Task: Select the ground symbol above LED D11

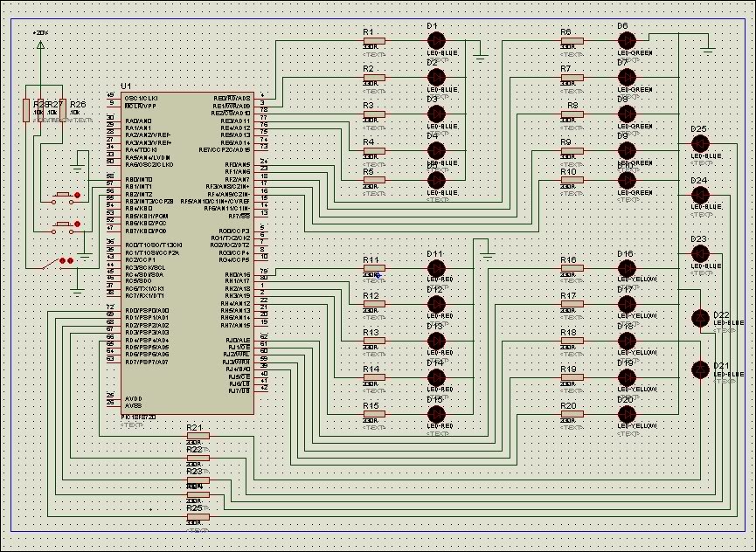Action: [488, 257]
